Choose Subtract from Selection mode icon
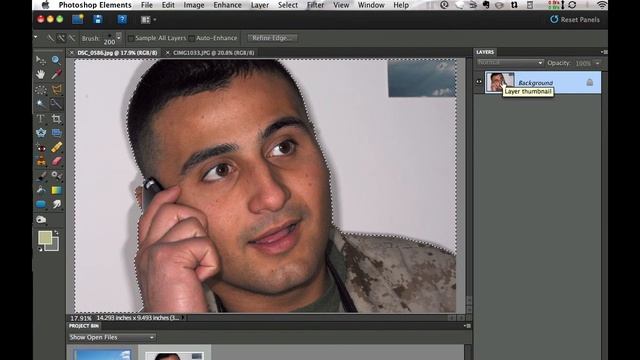Screen dimensions: 640x360 click(x=72, y=38)
